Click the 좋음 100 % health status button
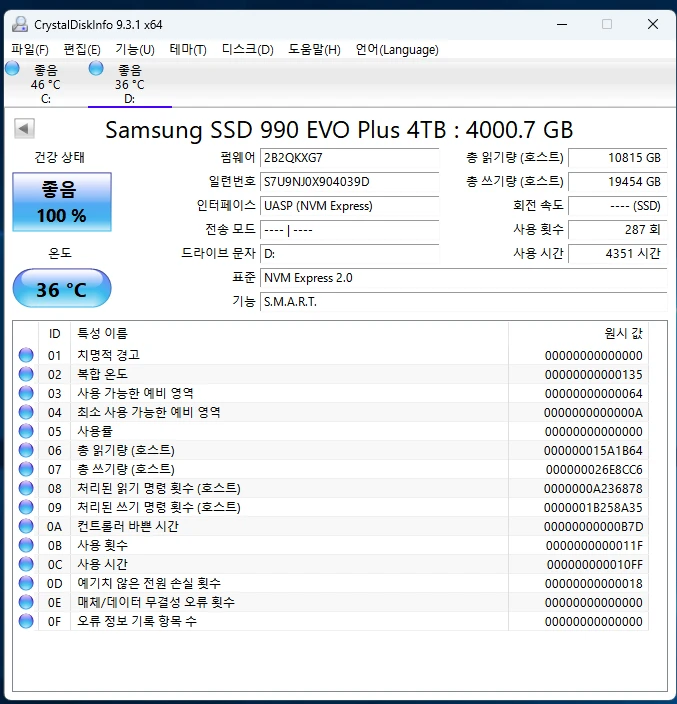The height and width of the screenshot is (704, 677). [62, 202]
